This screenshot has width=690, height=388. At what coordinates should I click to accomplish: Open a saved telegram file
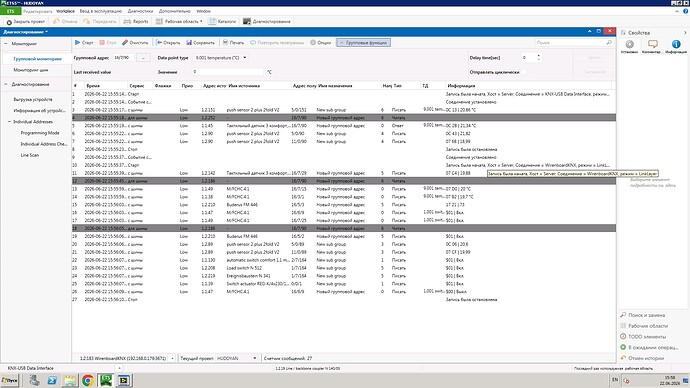click(x=168, y=43)
